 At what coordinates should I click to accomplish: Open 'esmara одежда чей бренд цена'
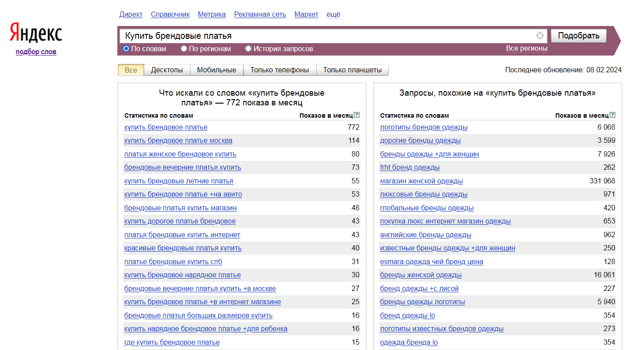pos(431,262)
